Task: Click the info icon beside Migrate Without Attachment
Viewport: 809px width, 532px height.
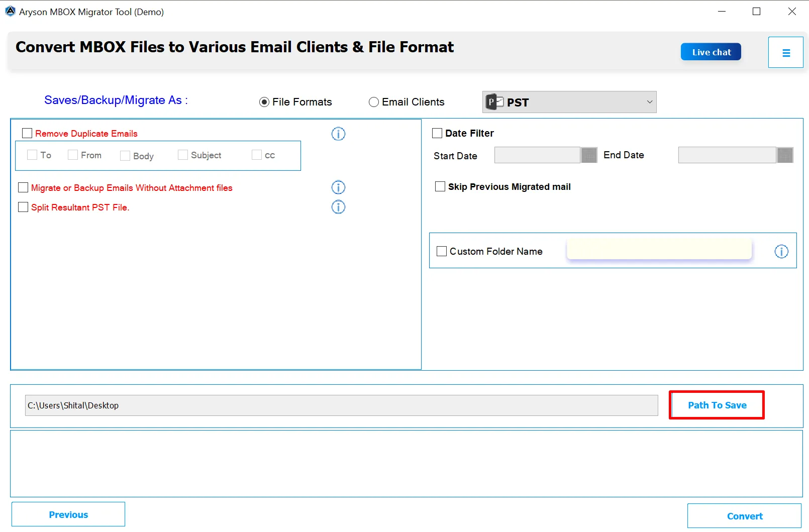Action: 338,187
